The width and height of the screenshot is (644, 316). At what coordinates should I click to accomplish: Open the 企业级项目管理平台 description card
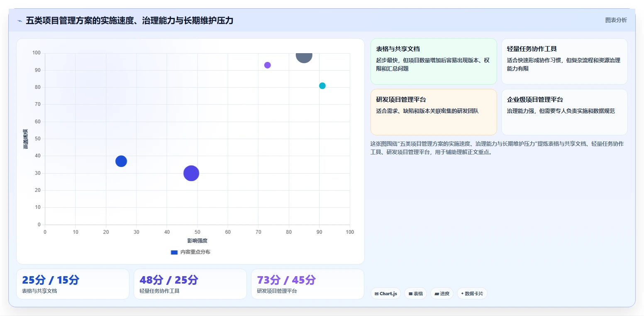(564, 112)
